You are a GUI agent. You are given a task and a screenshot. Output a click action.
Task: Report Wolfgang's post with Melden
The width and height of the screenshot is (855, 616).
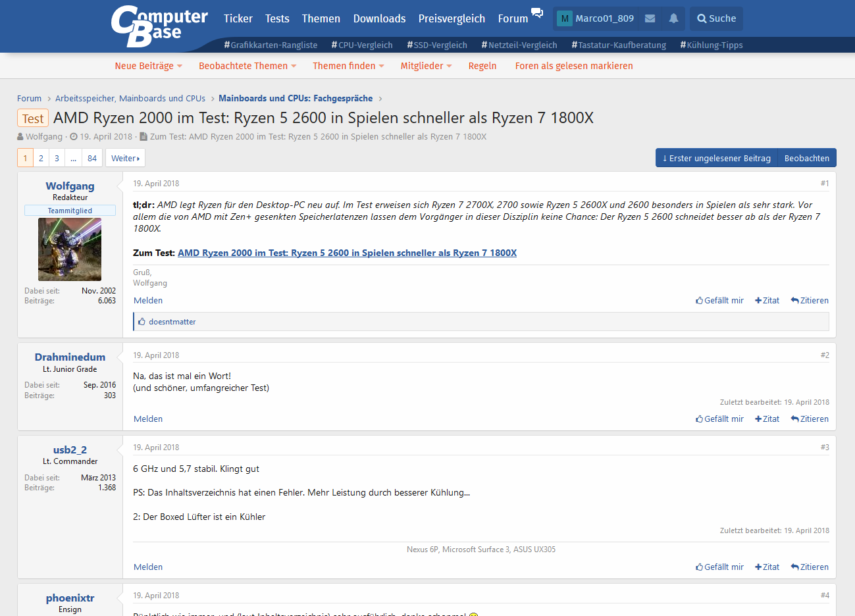coord(148,301)
